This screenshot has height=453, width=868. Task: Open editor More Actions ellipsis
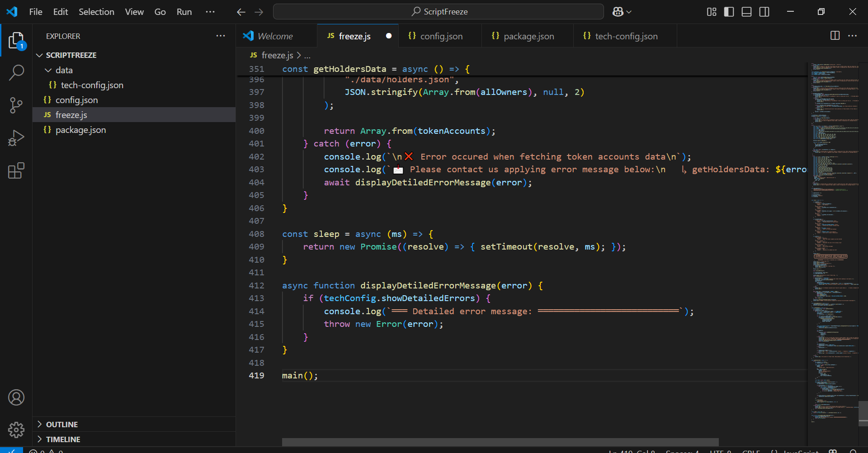pyautogui.click(x=852, y=36)
